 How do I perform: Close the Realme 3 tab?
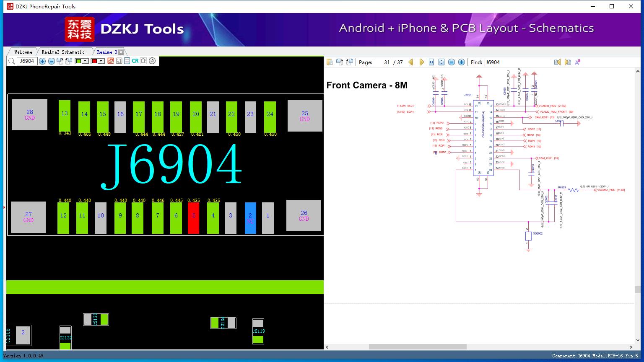click(x=121, y=52)
